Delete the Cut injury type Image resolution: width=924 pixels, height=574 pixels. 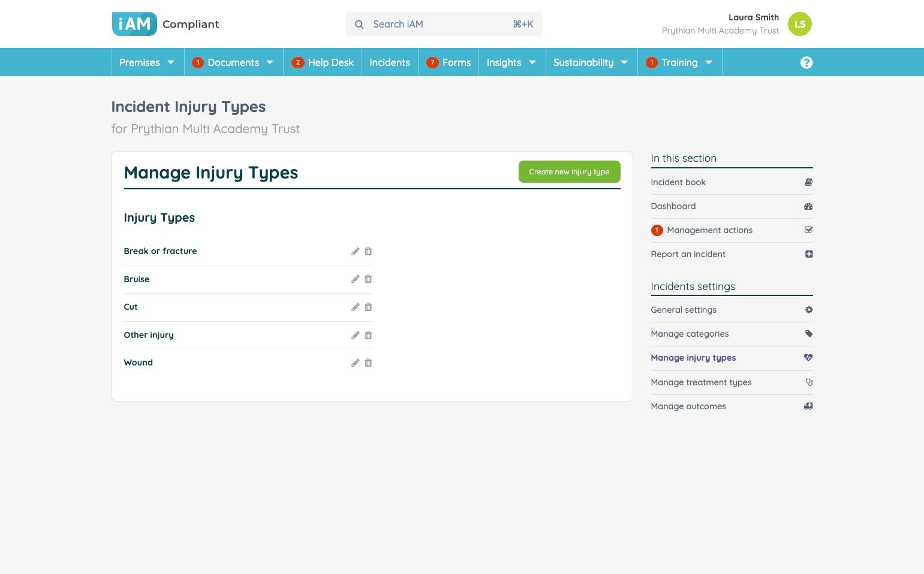[368, 307]
